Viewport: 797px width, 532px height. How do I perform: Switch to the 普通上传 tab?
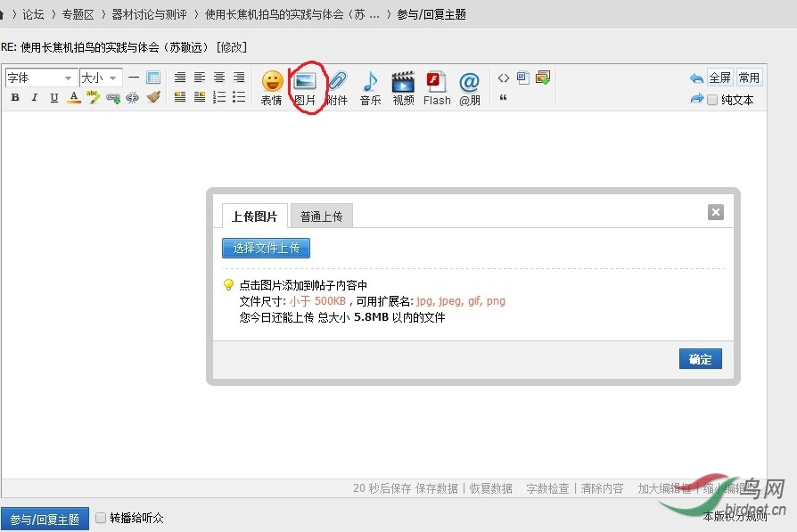pos(322,215)
